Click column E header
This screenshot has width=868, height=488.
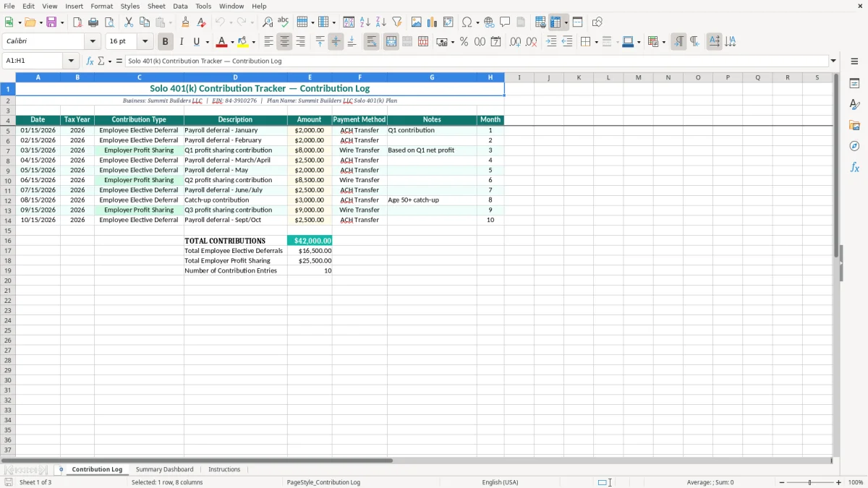click(310, 77)
